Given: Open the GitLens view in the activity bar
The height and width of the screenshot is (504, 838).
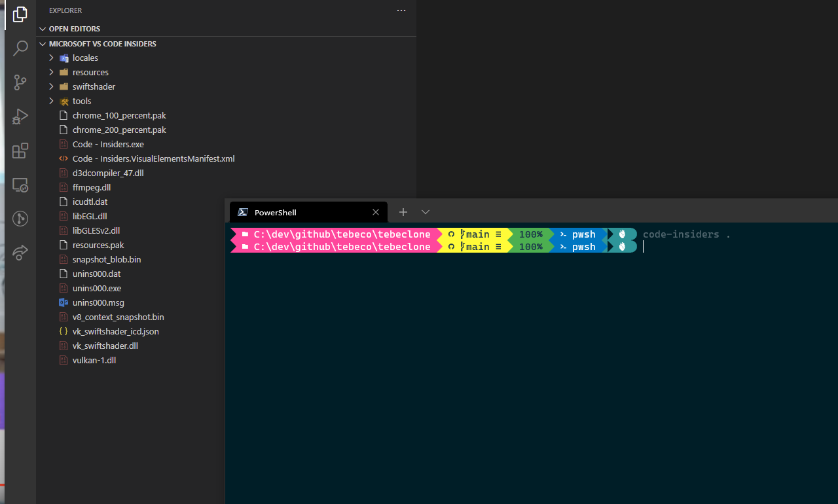Looking at the screenshot, I should click(20, 219).
